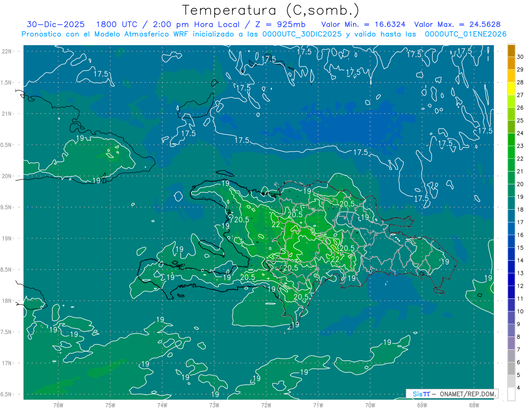Click the legend value '10'
The height and width of the screenshot is (411, 532).
(x=521, y=311)
